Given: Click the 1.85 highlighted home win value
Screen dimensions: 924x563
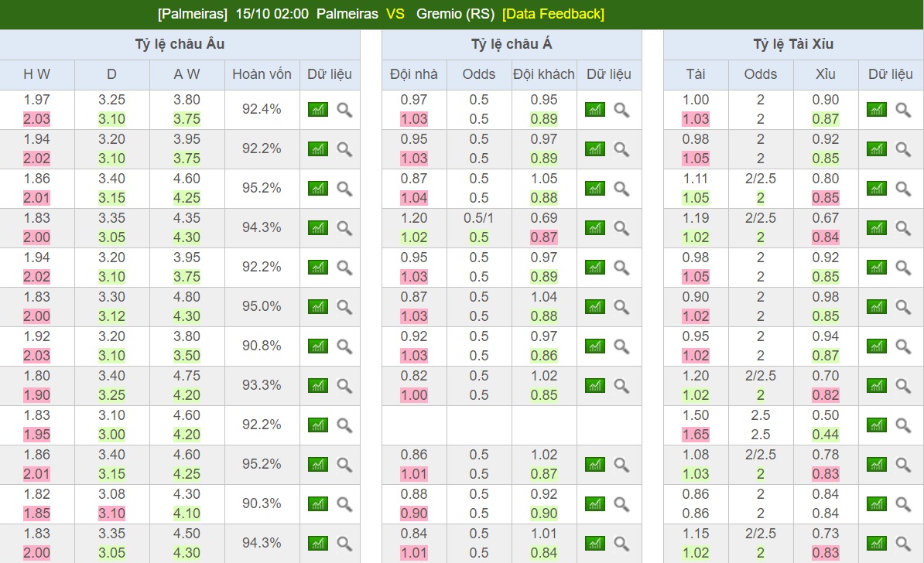Looking at the screenshot, I should tap(36, 514).
